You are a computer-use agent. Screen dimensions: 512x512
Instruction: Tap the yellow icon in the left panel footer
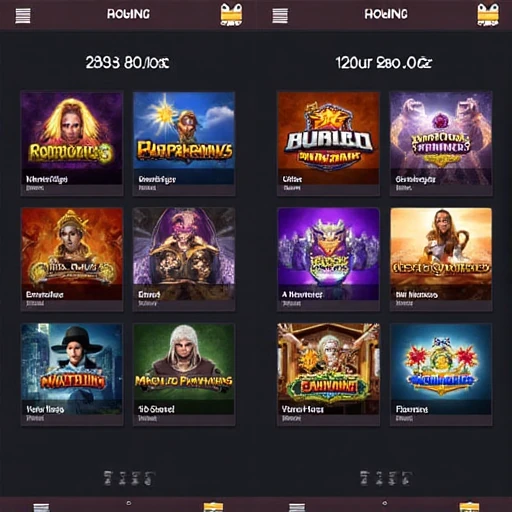pos(213,507)
